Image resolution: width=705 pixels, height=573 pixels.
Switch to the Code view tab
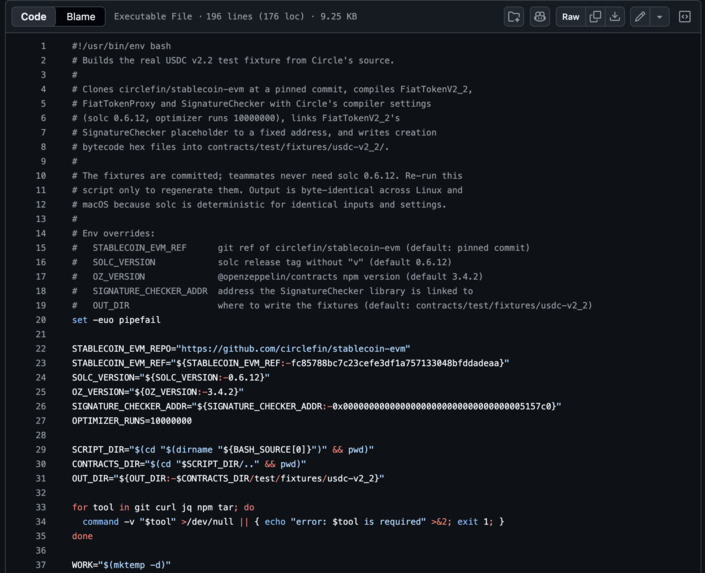34,17
